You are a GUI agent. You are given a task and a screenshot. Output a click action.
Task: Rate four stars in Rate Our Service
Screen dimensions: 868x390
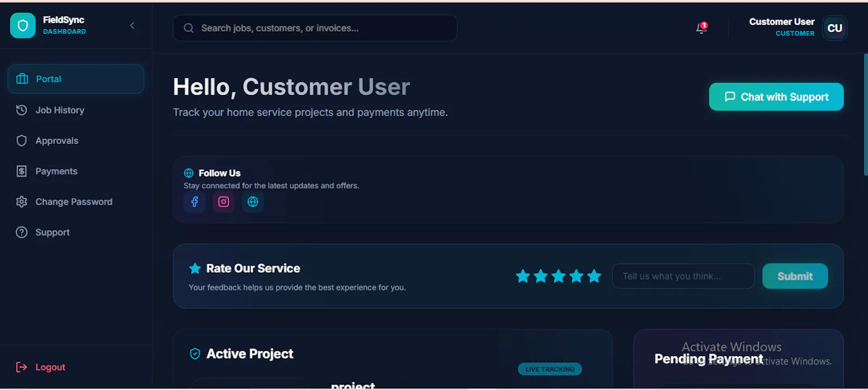pyautogui.click(x=577, y=276)
